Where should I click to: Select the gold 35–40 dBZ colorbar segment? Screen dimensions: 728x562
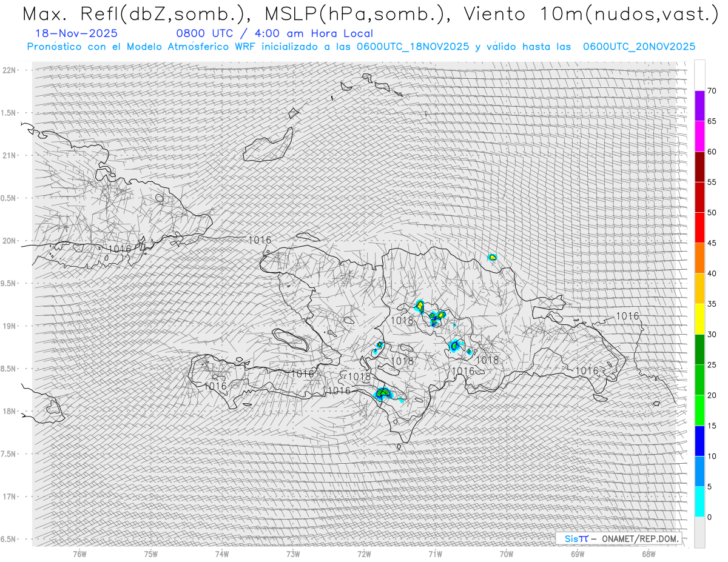coord(699,289)
